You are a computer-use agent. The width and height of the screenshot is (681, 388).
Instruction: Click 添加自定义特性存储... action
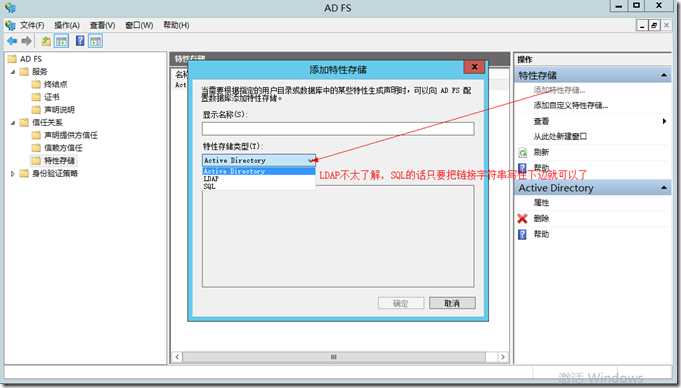click(x=571, y=105)
